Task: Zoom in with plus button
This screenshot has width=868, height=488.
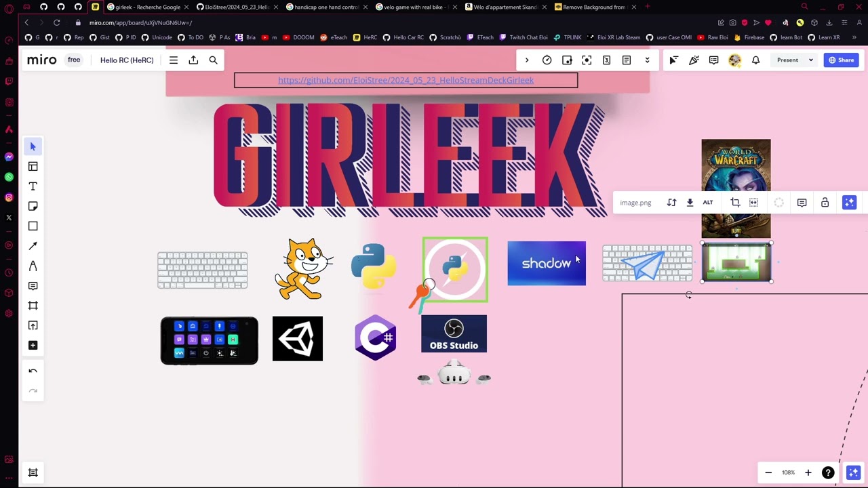Action: click(808, 472)
